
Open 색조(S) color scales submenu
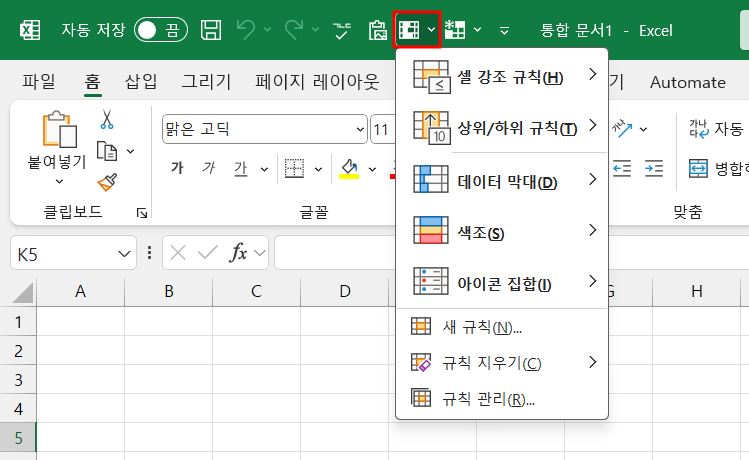503,231
